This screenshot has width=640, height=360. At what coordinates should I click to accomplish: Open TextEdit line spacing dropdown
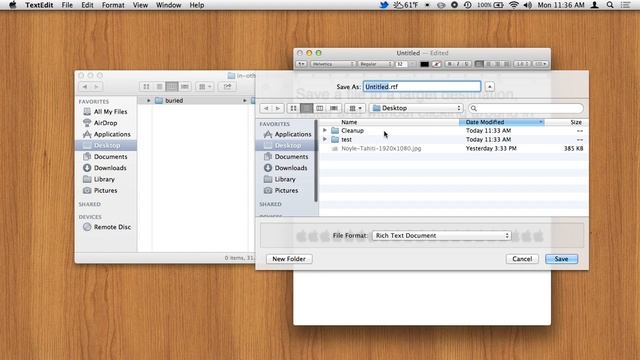(x=522, y=64)
